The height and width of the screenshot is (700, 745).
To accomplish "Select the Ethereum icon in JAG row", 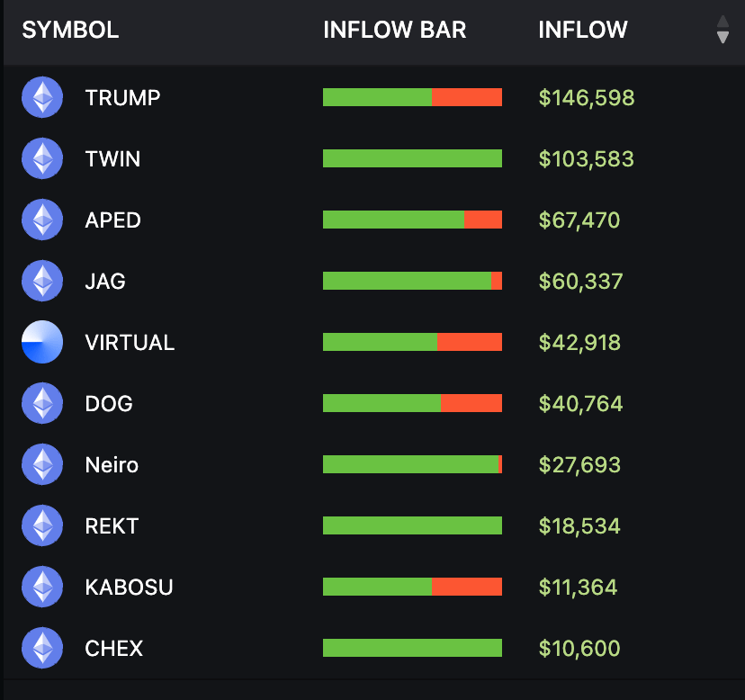I will pyautogui.click(x=42, y=281).
